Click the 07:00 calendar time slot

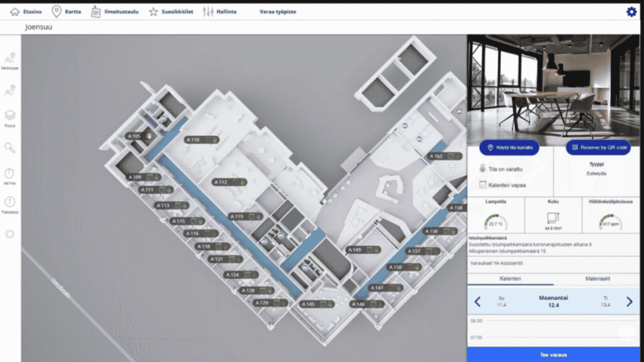[x=553, y=337]
